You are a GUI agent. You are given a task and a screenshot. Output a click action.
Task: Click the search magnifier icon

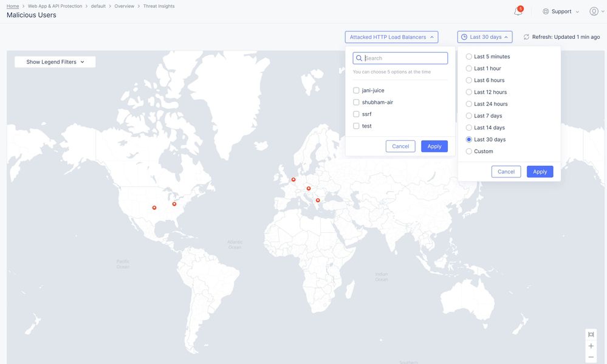(x=359, y=58)
